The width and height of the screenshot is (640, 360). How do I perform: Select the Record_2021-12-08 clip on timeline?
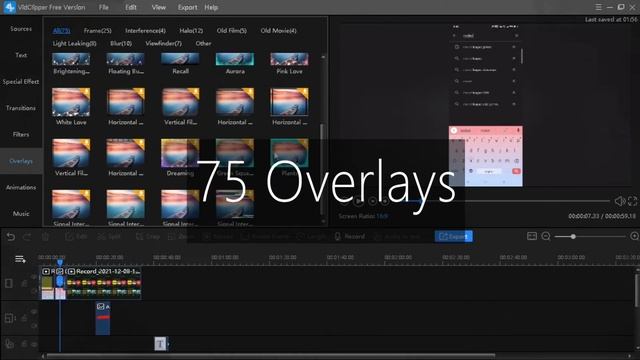click(x=104, y=283)
